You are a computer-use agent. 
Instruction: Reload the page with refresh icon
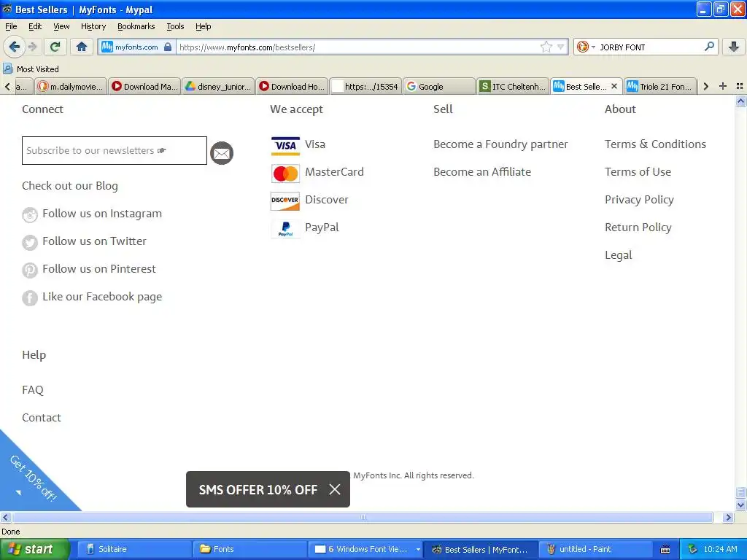[55, 47]
